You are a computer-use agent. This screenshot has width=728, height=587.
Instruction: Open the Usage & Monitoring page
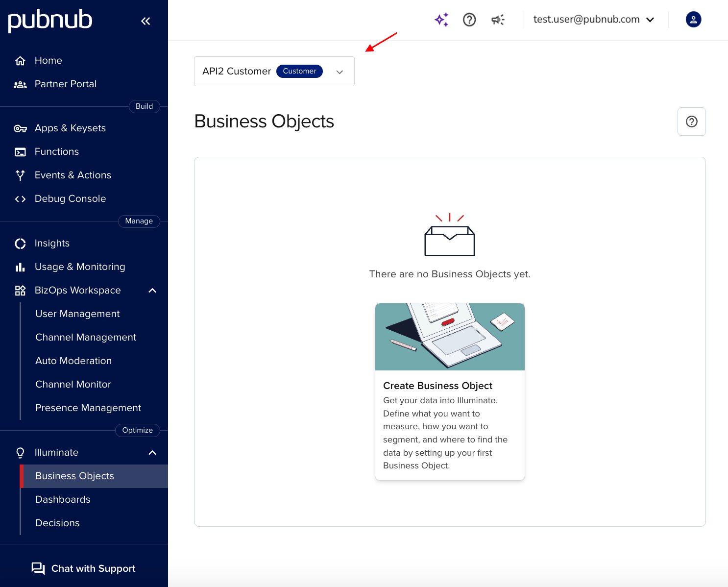79,267
